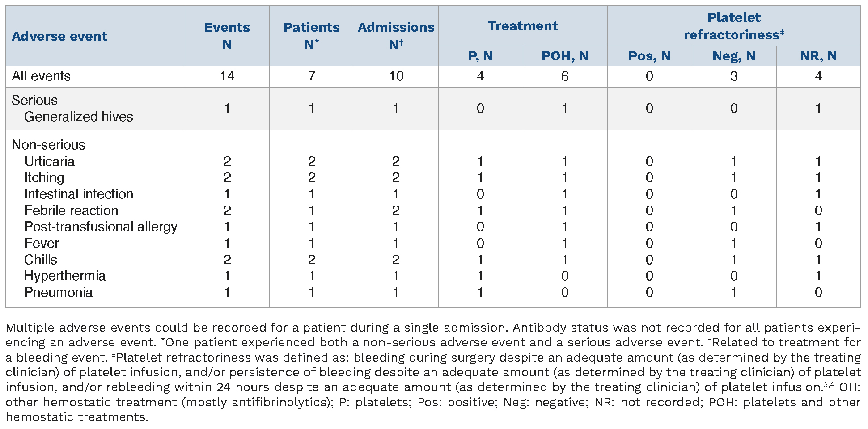Click the "Adverse event" column header
Image resolution: width=868 pixels, height=429 pixels.
point(59,36)
